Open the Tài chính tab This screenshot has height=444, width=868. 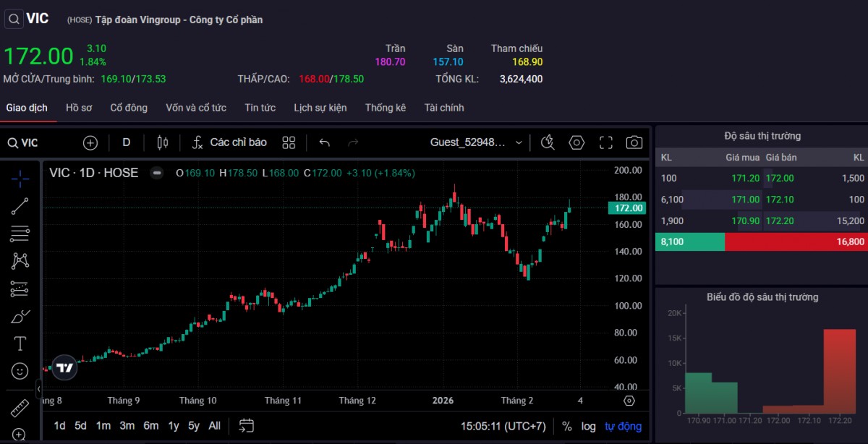click(443, 108)
